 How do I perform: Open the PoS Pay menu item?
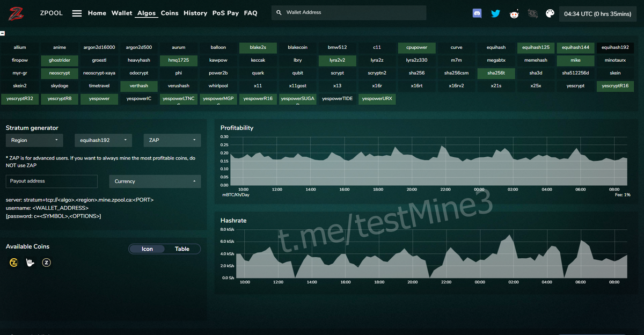click(225, 13)
